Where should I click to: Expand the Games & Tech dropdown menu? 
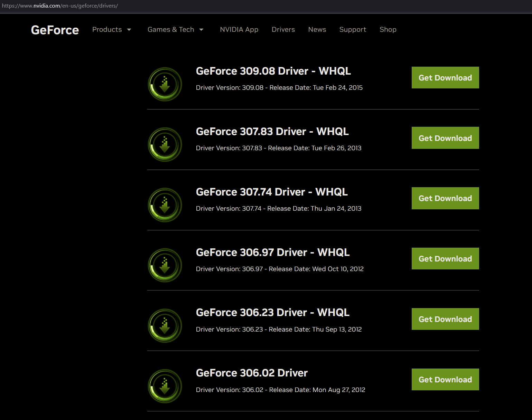pyautogui.click(x=175, y=30)
